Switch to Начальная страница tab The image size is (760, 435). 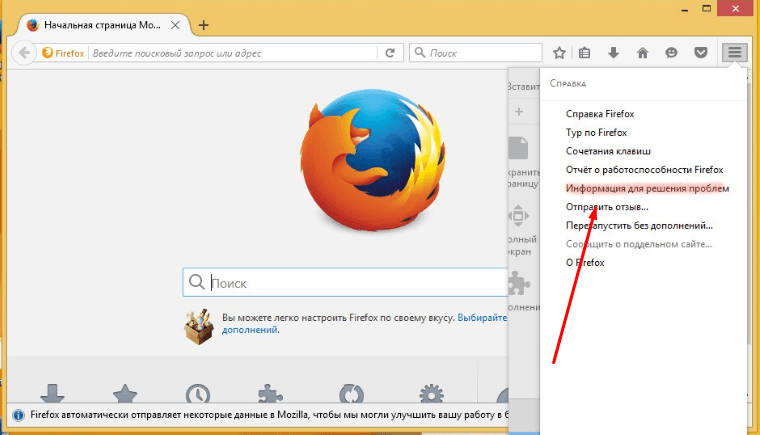[102, 25]
